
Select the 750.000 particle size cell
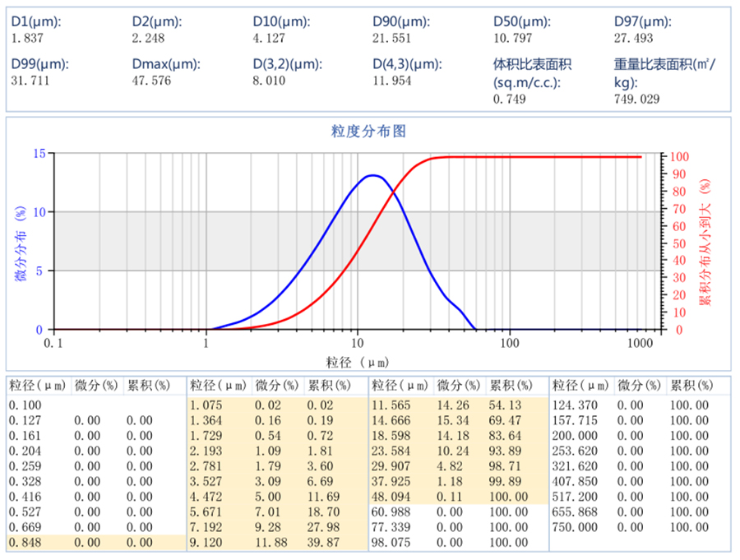[572, 527]
